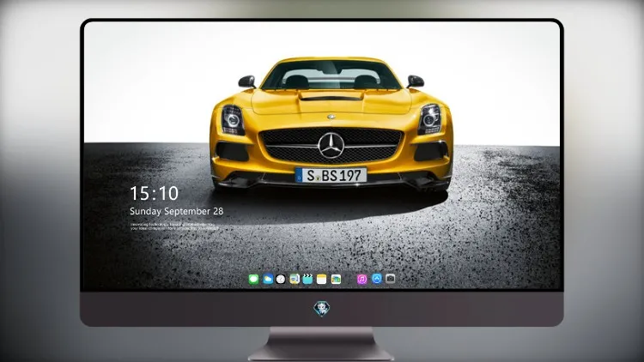The height and width of the screenshot is (362, 644).
Task: Open the blue App Store icon in the dock
Action: point(377,279)
